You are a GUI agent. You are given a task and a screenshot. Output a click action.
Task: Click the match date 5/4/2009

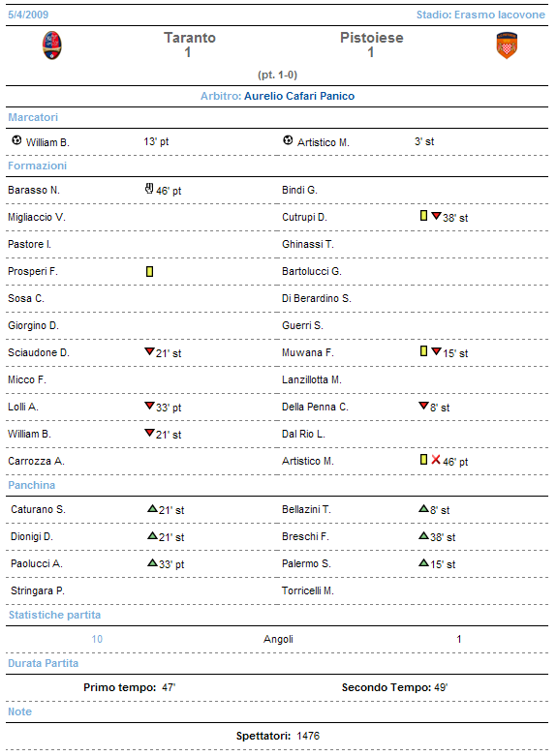coord(28,15)
